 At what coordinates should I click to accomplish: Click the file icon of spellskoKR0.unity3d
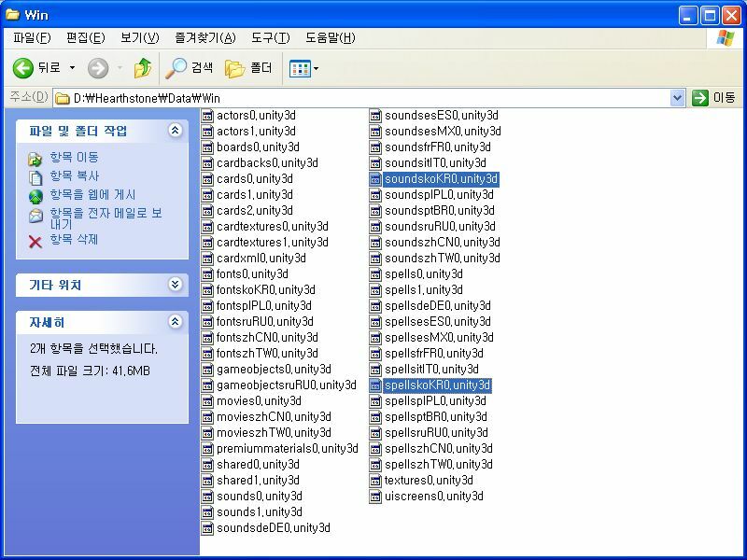pos(375,385)
